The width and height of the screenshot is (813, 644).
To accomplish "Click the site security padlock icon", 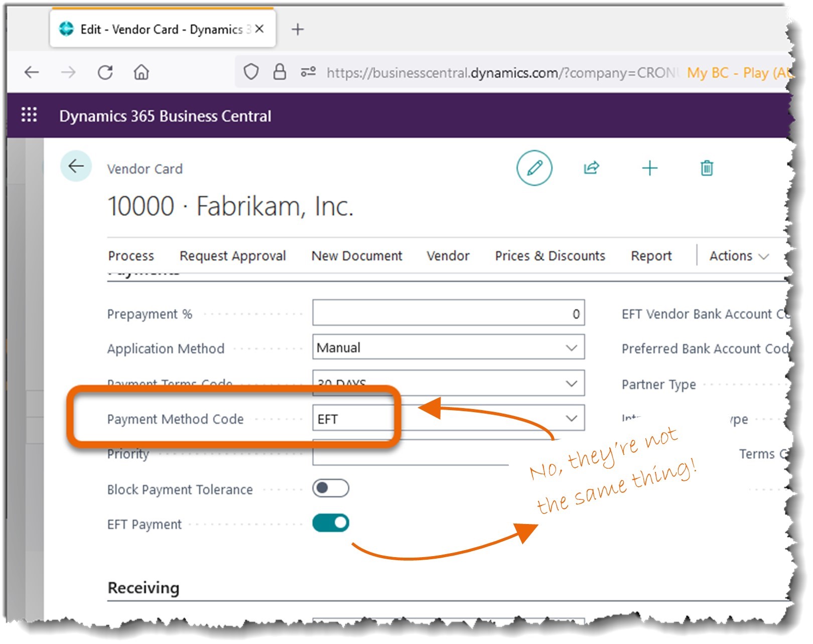I will click(x=280, y=72).
